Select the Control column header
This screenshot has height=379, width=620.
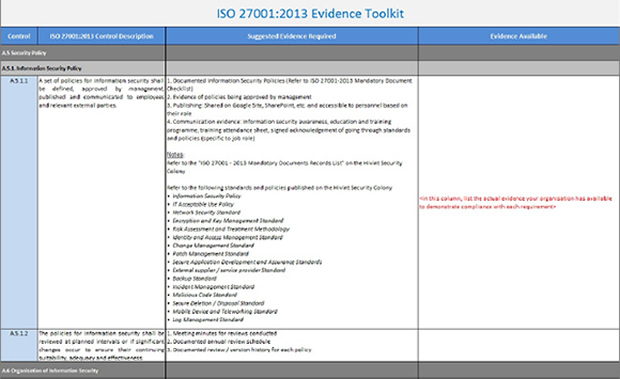[x=19, y=36]
